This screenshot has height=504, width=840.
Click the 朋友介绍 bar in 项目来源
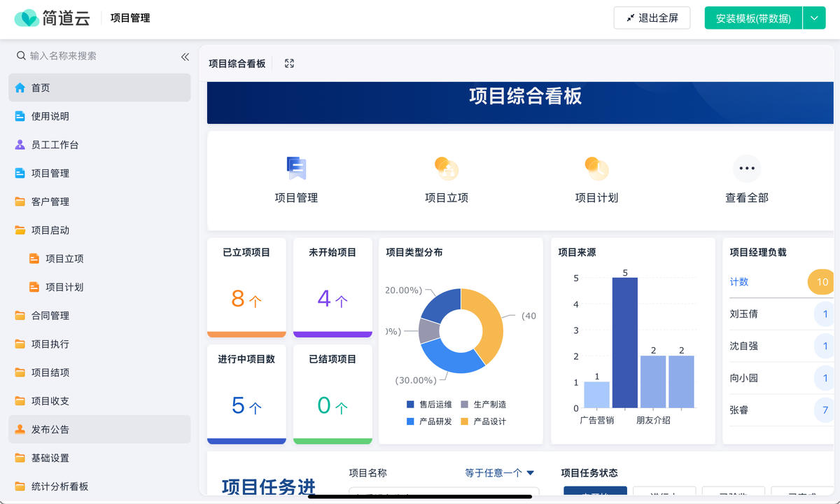pos(653,382)
